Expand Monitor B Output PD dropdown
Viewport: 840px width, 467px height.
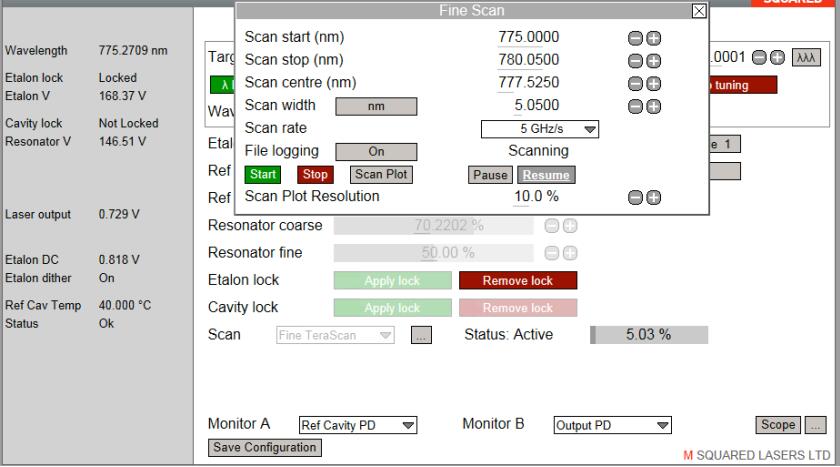coord(611,426)
